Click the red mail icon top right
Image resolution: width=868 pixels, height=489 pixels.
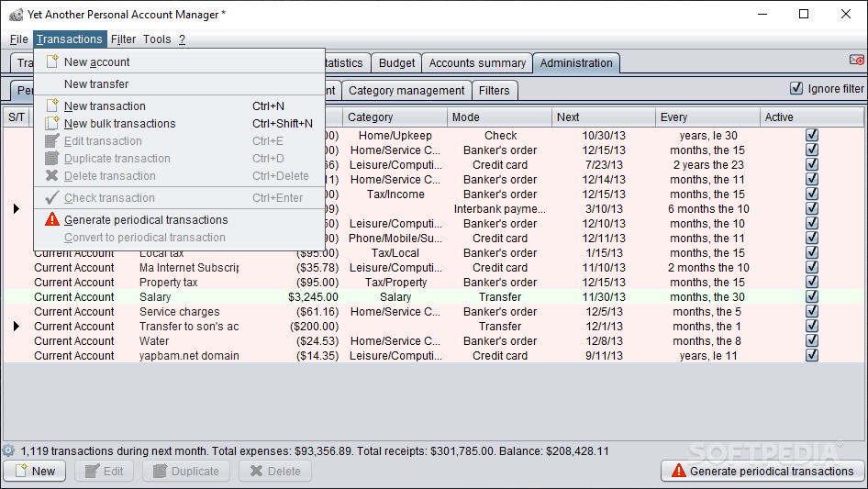pos(857,60)
